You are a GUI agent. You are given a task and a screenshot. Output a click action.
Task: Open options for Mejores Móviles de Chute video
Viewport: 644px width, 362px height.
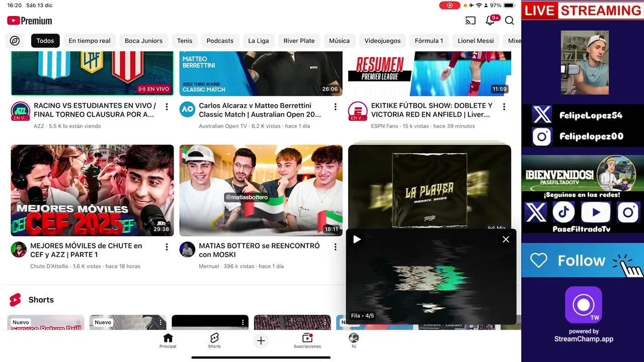[167, 247]
